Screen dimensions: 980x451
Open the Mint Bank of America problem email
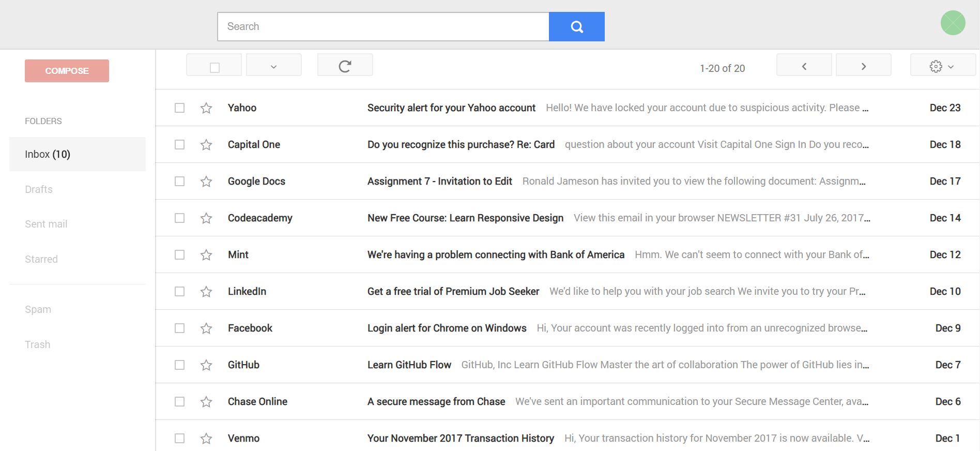point(496,254)
